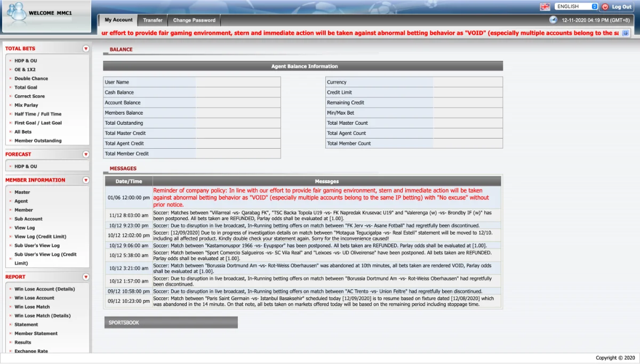The image size is (640, 364).
Task: Click the 01/06 12:00:00 pm message date
Action: pos(129,197)
